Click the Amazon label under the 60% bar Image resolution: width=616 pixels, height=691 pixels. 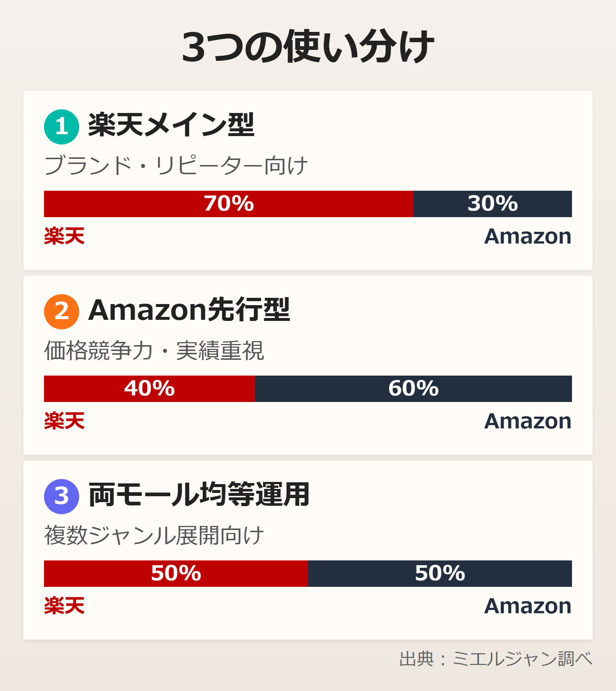528,421
